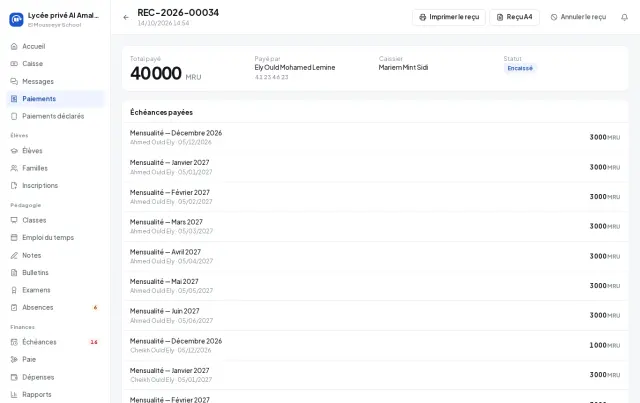Click the Bulletins file icon
640x403 pixels.
[14, 273]
